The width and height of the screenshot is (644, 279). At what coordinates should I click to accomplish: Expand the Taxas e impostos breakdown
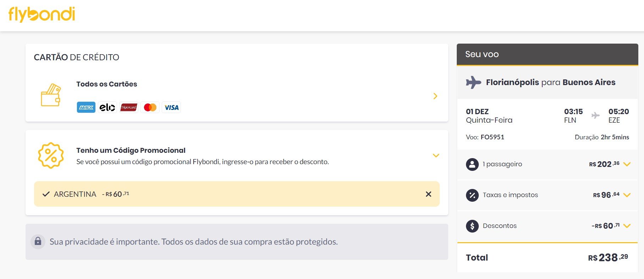pyautogui.click(x=627, y=195)
